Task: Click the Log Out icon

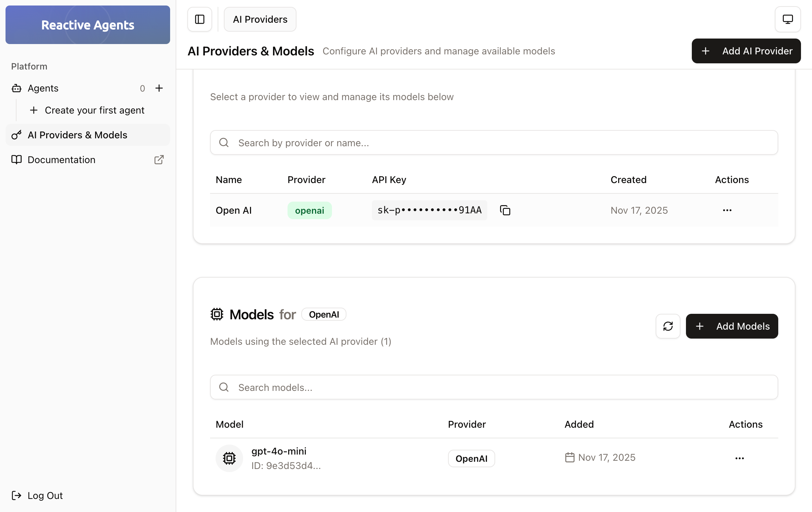Action: pyautogui.click(x=16, y=495)
